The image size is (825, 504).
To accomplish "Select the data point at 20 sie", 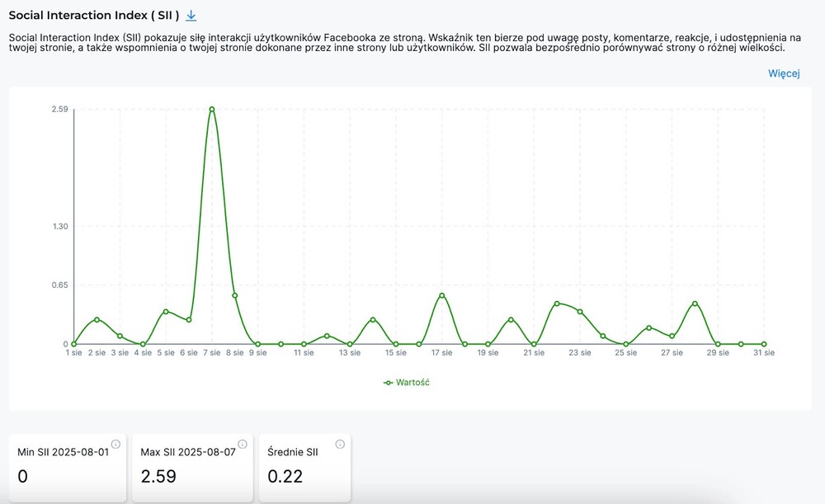I will [511, 319].
